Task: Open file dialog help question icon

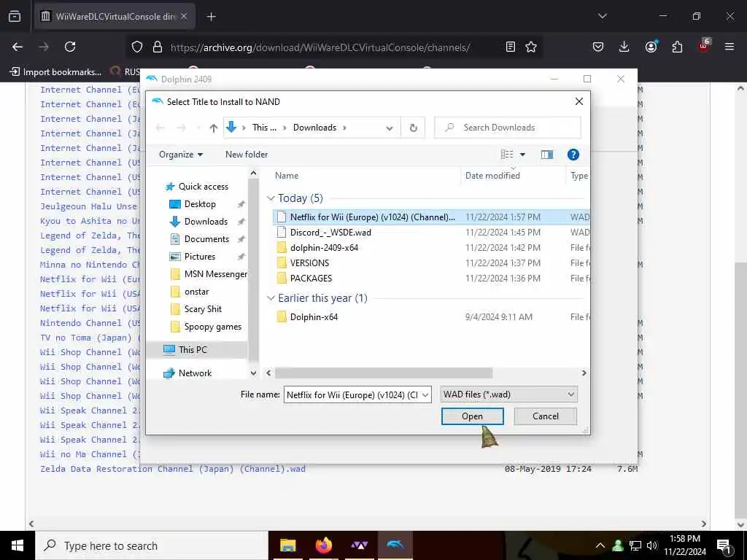Action: pos(573,155)
